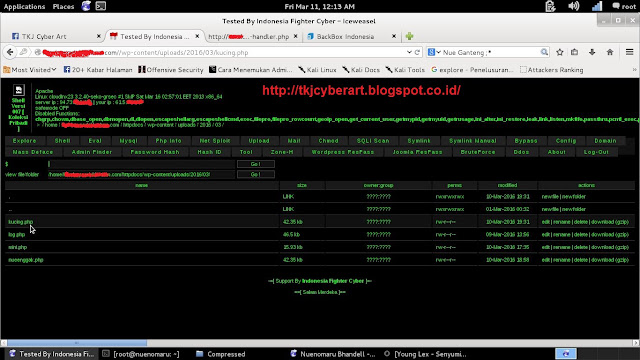Open the hamburger menu icon
Screen dimensions: 640x360
click(x=629, y=52)
